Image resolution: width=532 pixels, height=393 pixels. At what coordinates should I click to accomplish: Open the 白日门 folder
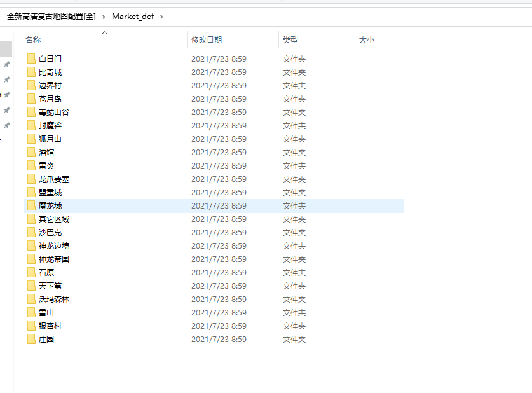click(x=48, y=59)
